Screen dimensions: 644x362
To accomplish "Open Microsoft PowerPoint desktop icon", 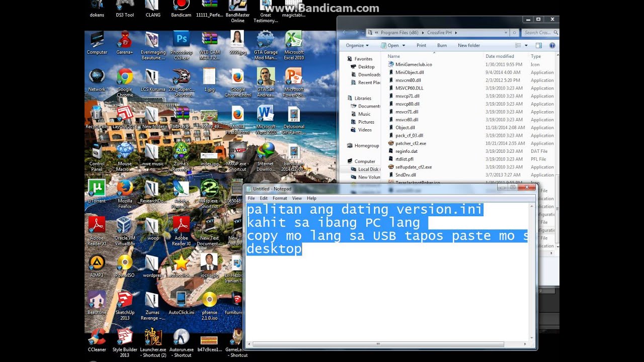I will [x=294, y=83].
